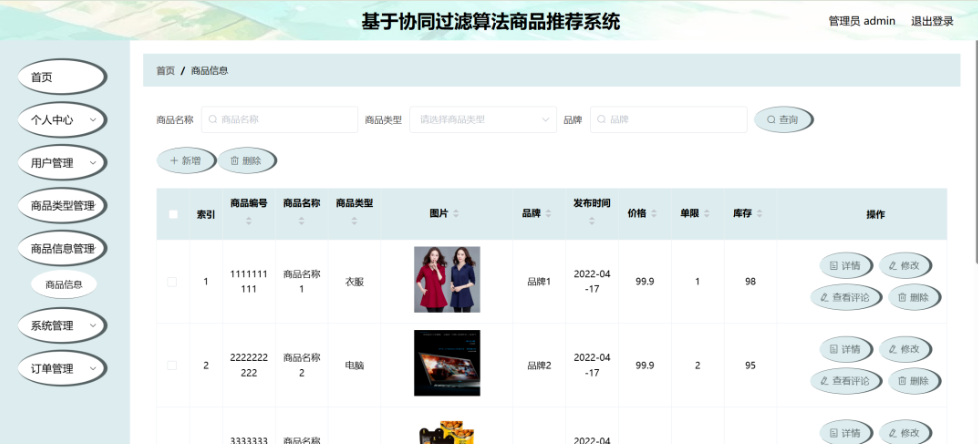
Task: Click the page vertical scrollbar
Action: pyautogui.click(x=975, y=150)
